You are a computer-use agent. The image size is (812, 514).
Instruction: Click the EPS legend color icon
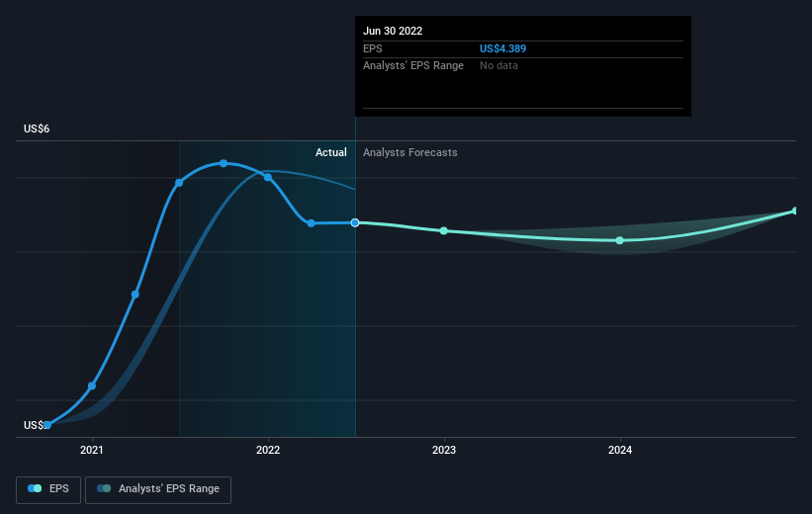pyautogui.click(x=35, y=488)
